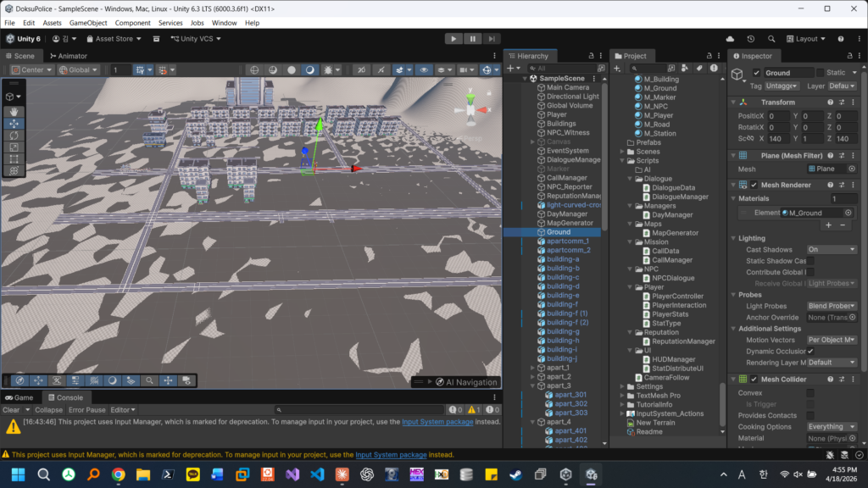Click the Play button
This screenshot has width=868, height=488.
tap(453, 39)
